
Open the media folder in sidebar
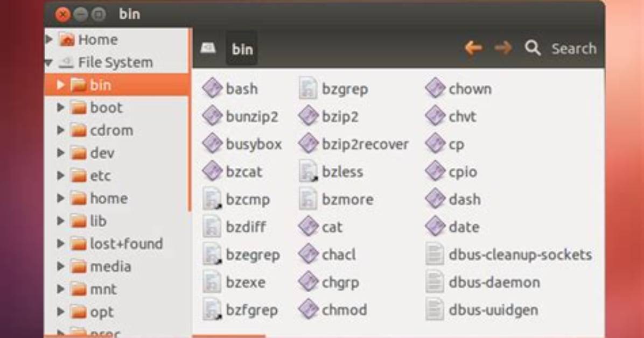click(x=110, y=266)
